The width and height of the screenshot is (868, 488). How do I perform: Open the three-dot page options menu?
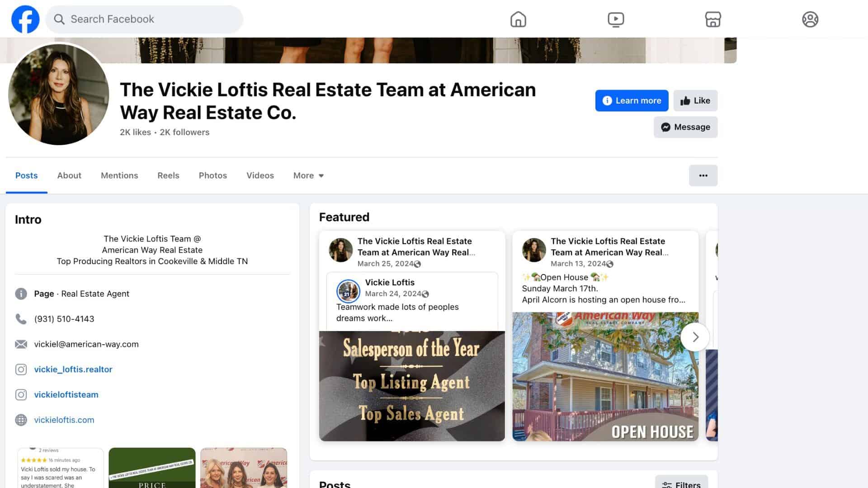coord(703,175)
